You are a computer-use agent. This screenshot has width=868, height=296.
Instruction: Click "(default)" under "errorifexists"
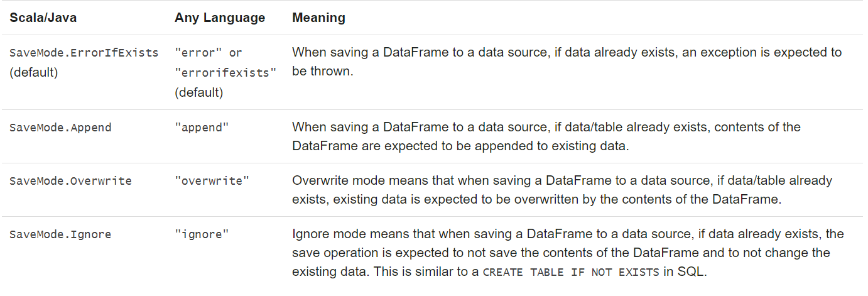click(198, 93)
